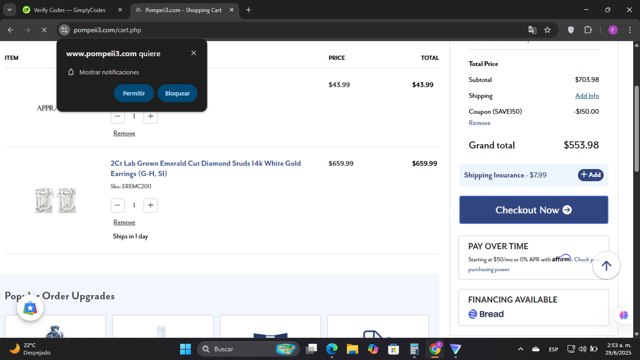Click Checkout Now button
The height and width of the screenshot is (360, 640).
point(533,210)
